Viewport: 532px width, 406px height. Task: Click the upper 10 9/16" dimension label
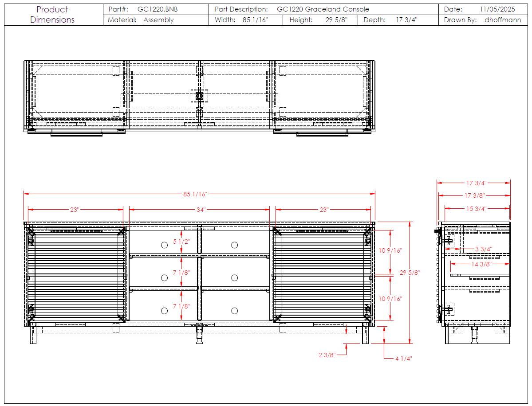point(390,250)
